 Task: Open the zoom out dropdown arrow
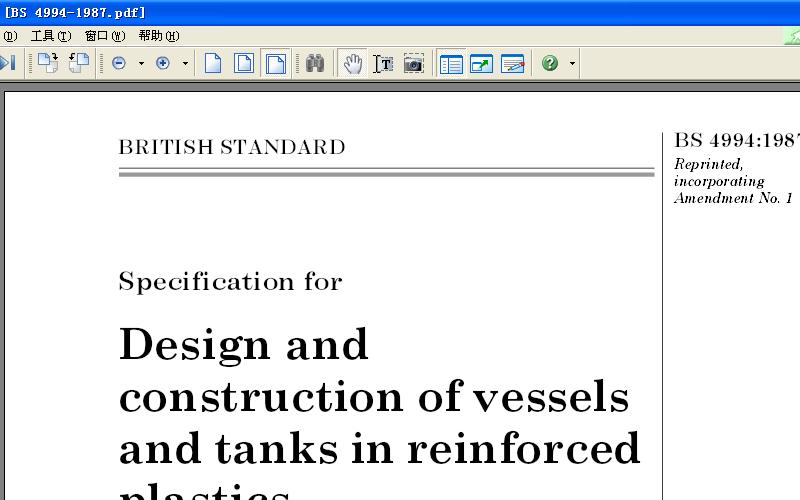[141, 64]
